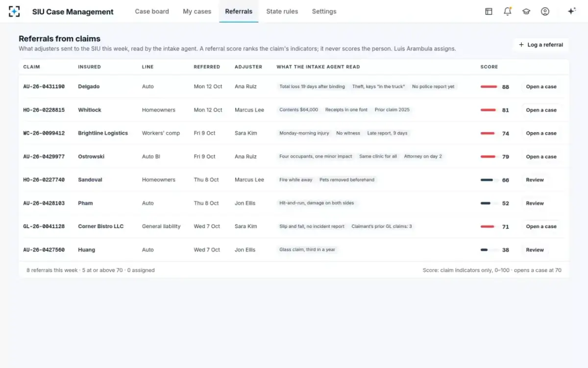Screen dimensions: 588x368
Task: Click the SIU Case Management logo icon
Action: tap(15, 11)
